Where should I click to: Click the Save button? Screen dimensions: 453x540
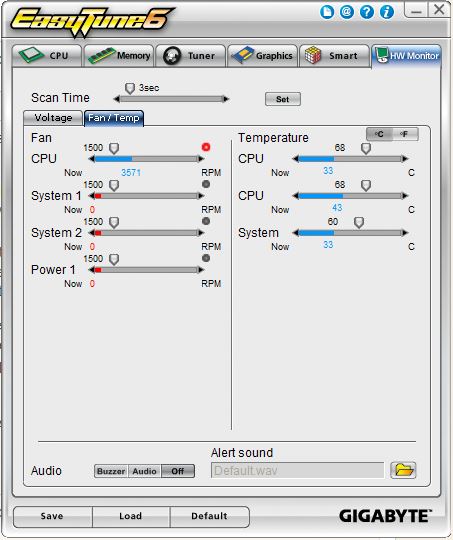pos(52,516)
